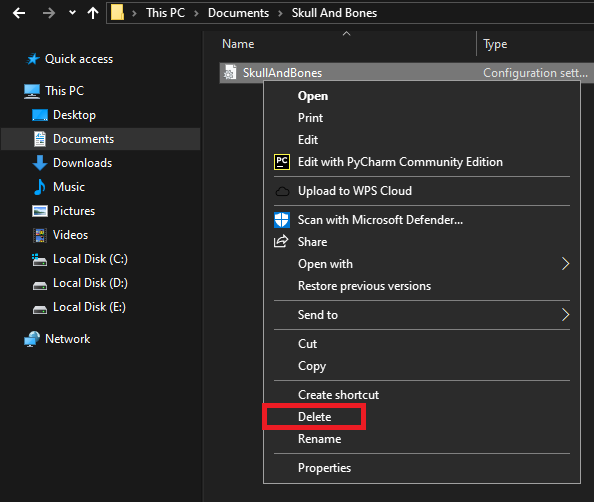Click the WPS cloud icon
Image resolution: width=594 pixels, height=502 pixels.
coord(282,192)
